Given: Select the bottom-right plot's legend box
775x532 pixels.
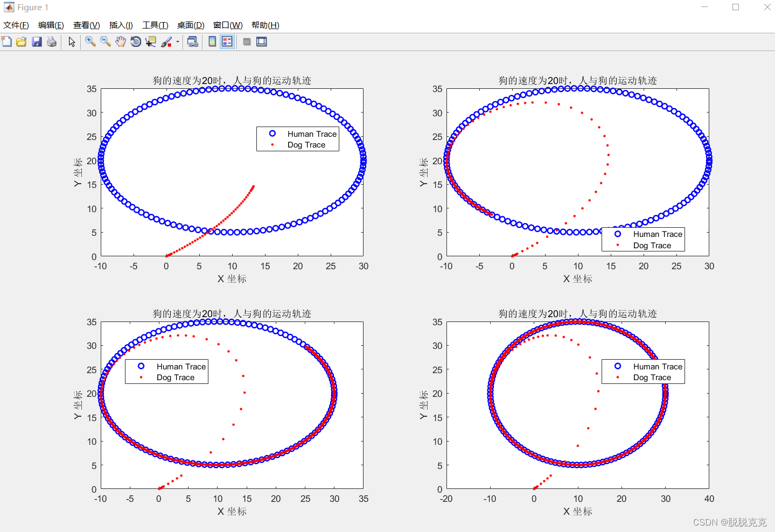Looking at the screenshot, I should [x=643, y=372].
